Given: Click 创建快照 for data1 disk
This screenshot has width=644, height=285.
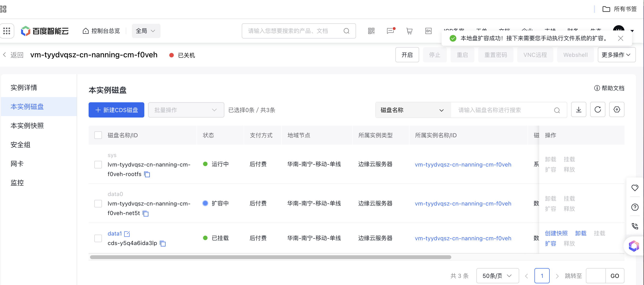Looking at the screenshot, I should [556, 233].
